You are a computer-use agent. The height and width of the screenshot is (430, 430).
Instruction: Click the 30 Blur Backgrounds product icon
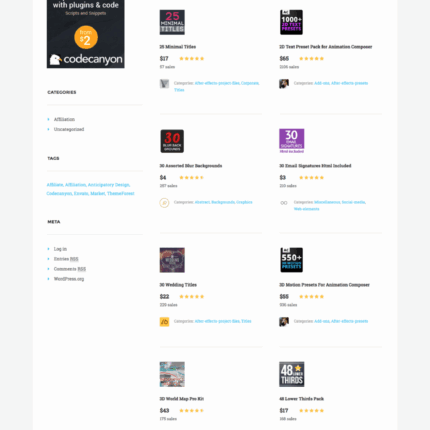[x=172, y=141]
